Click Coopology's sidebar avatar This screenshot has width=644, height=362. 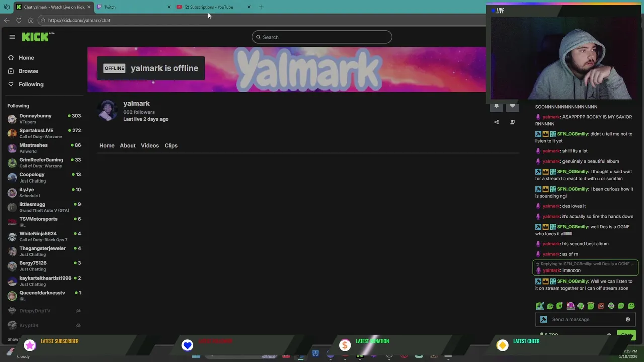click(x=12, y=177)
